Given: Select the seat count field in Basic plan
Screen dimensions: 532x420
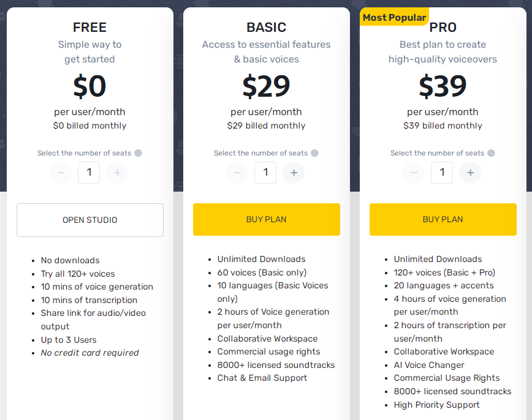Looking at the screenshot, I should click(265, 173).
